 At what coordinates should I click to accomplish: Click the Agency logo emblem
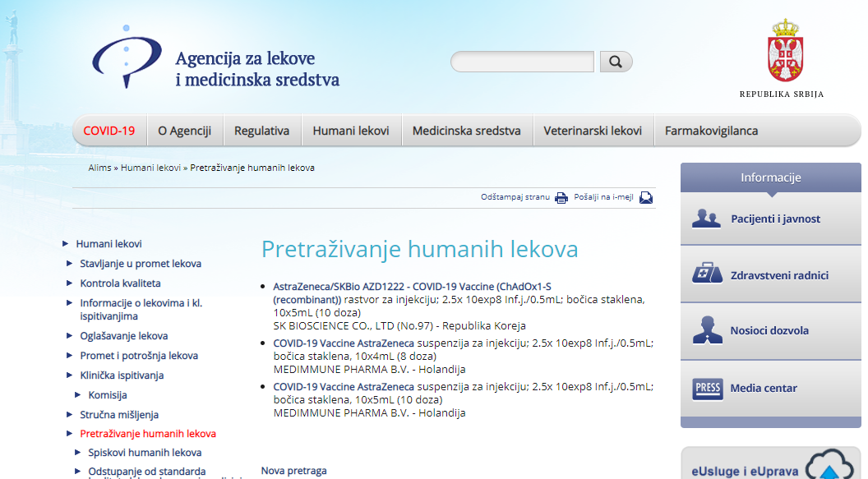coord(127,57)
